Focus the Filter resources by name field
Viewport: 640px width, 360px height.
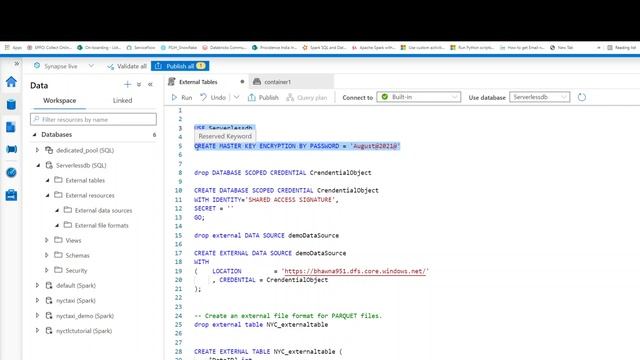93,119
